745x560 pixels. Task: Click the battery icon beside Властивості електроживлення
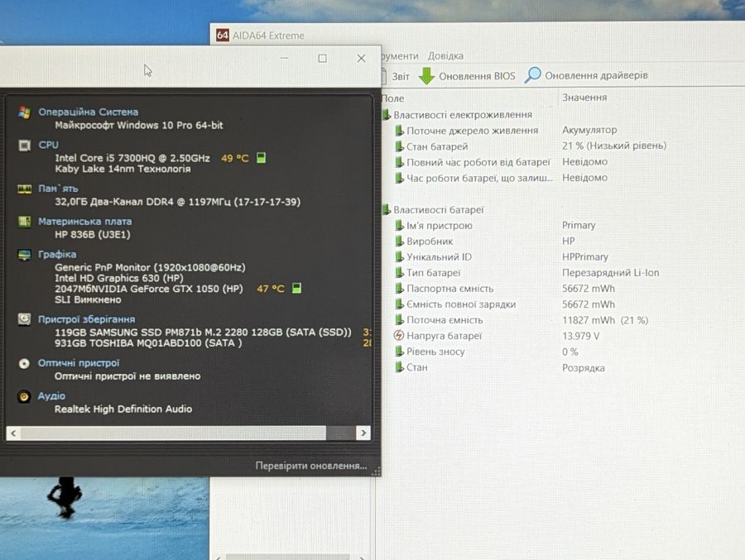tap(387, 115)
